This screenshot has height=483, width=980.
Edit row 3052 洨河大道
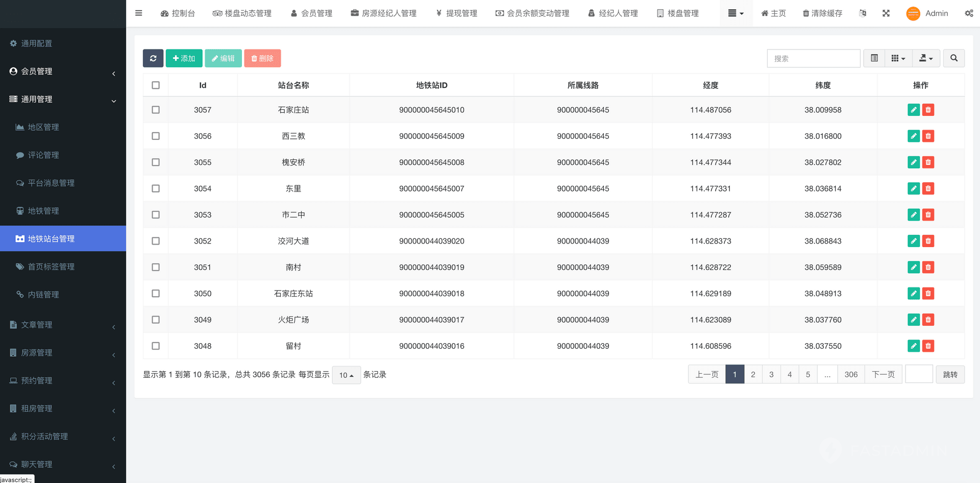914,241
